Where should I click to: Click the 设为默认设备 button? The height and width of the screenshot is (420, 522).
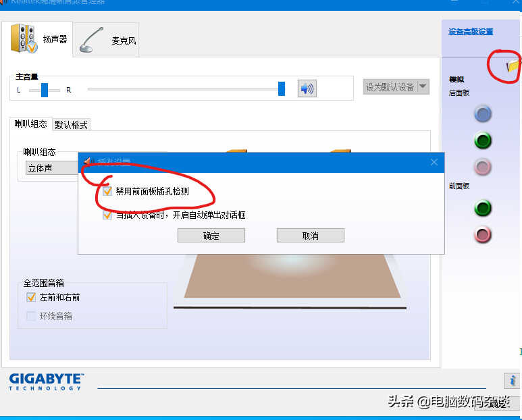[390, 87]
